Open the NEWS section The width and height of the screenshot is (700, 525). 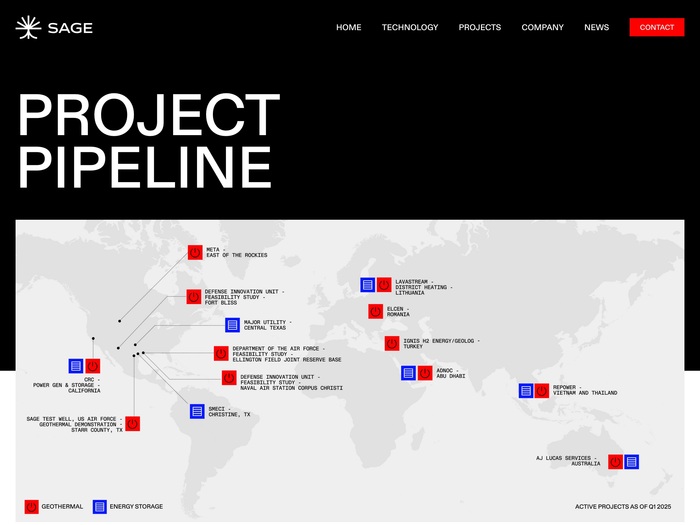596,27
